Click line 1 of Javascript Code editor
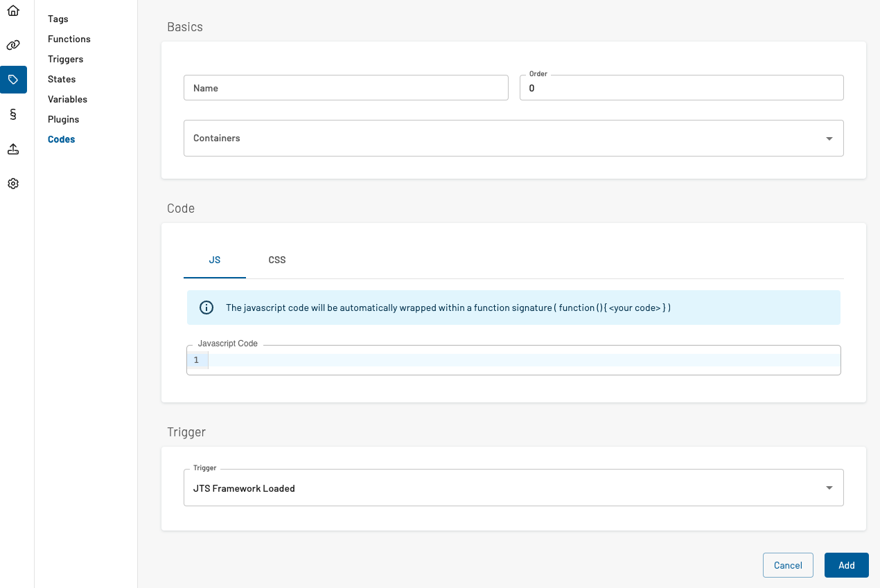This screenshot has width=880, height=588. [520, 360]
